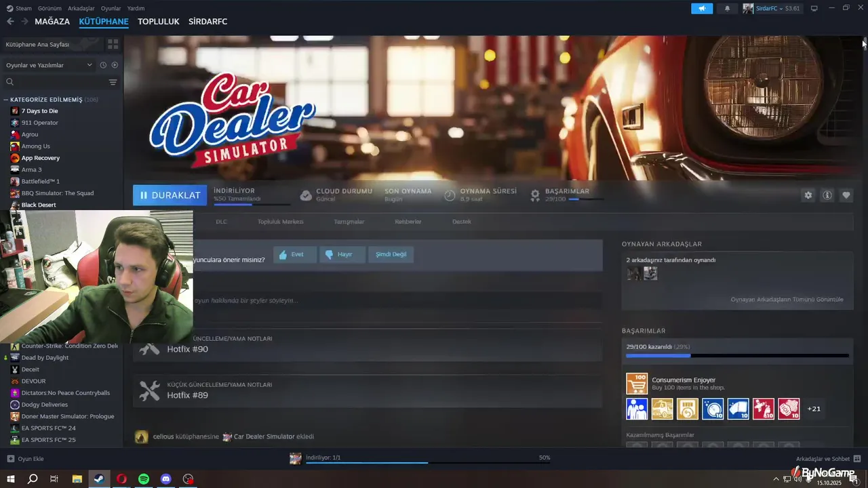Select the blue windshield cleaning achievement icon
This screenshot has width=868, height=488.
pos(738,409)
